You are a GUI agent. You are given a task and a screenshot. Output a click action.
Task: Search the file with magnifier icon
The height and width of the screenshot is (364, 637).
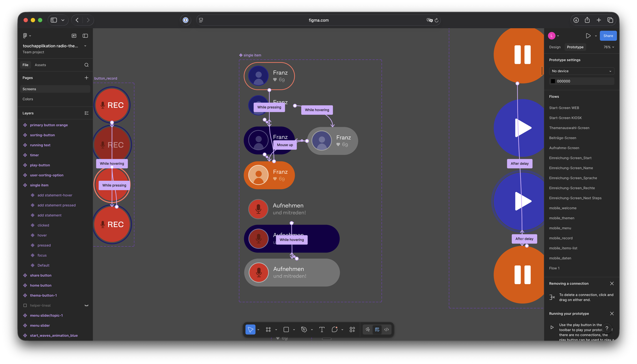[86, 65]
